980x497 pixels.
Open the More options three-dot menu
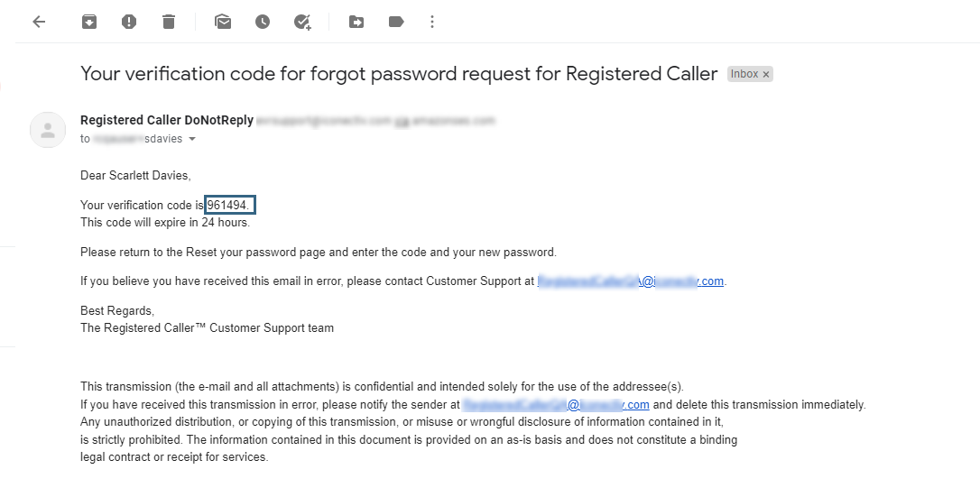[x=433, y=22]
